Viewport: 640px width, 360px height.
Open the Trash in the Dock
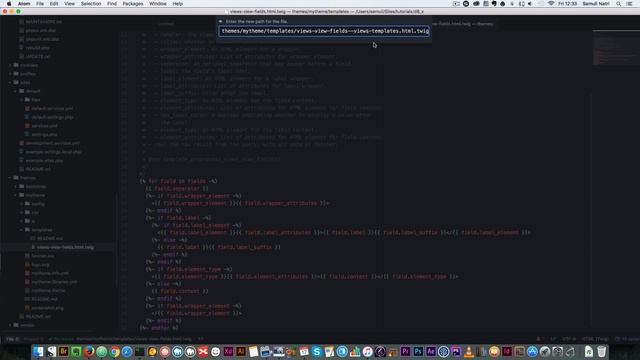(x=602, y=351)
